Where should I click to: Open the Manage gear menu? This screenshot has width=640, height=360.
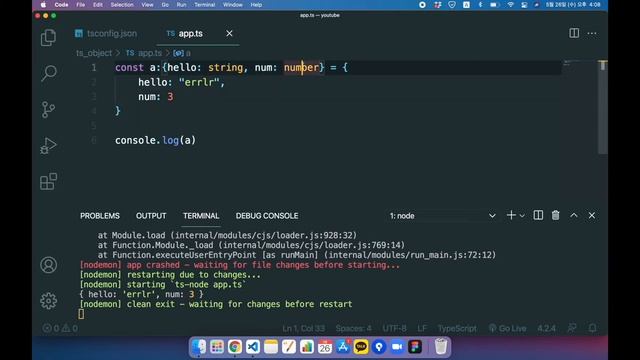pyautogui.click(x=48, y=301)
